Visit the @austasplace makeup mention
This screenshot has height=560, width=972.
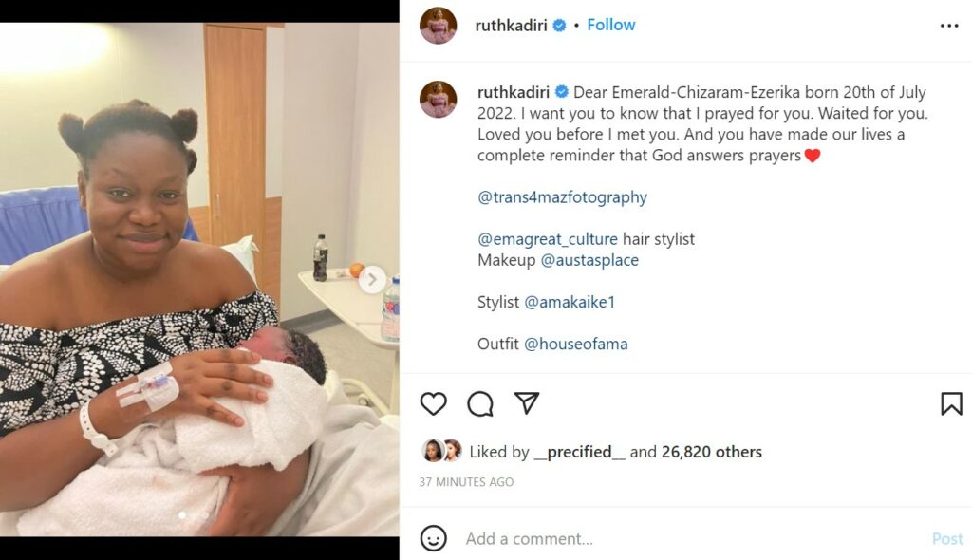click(x=589, y=260)
